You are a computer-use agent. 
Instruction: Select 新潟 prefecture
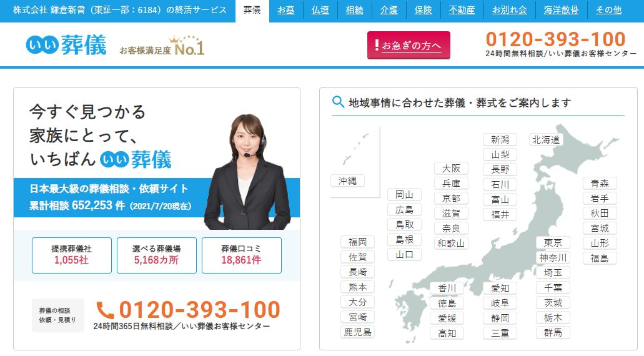(500, 140)
